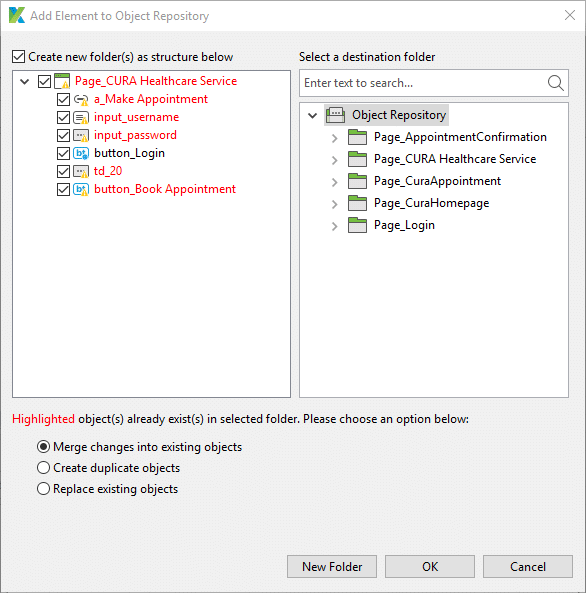Expand Page_CURA Healthcare Service destination folder

click(334, 160)
